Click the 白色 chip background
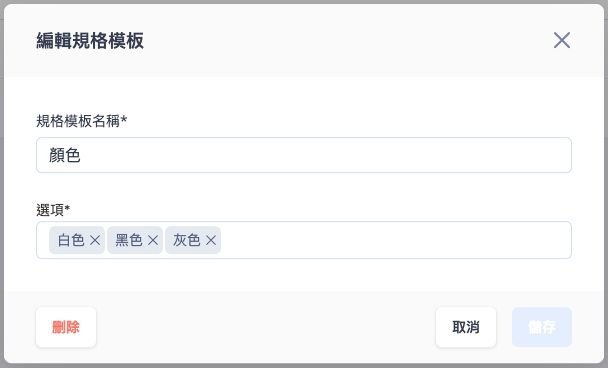Image resolution: width=608 pixels, height=368 pixels. pyautogui.click(x=77, y=240)
